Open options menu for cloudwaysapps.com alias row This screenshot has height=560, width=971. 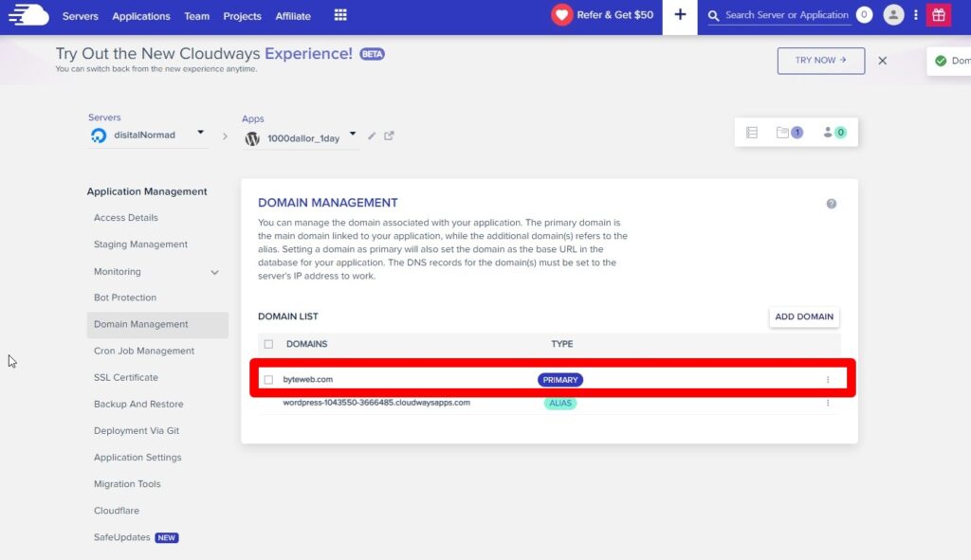tap(828, 403)
